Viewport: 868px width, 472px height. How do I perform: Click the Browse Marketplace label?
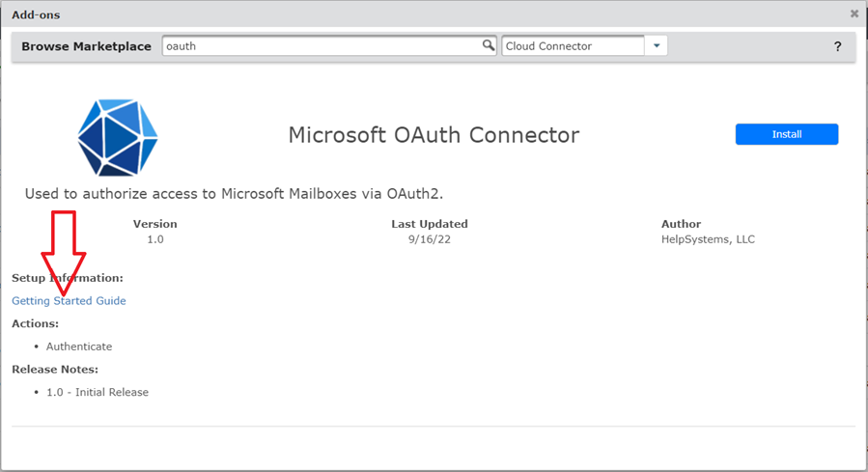[86, 46]
